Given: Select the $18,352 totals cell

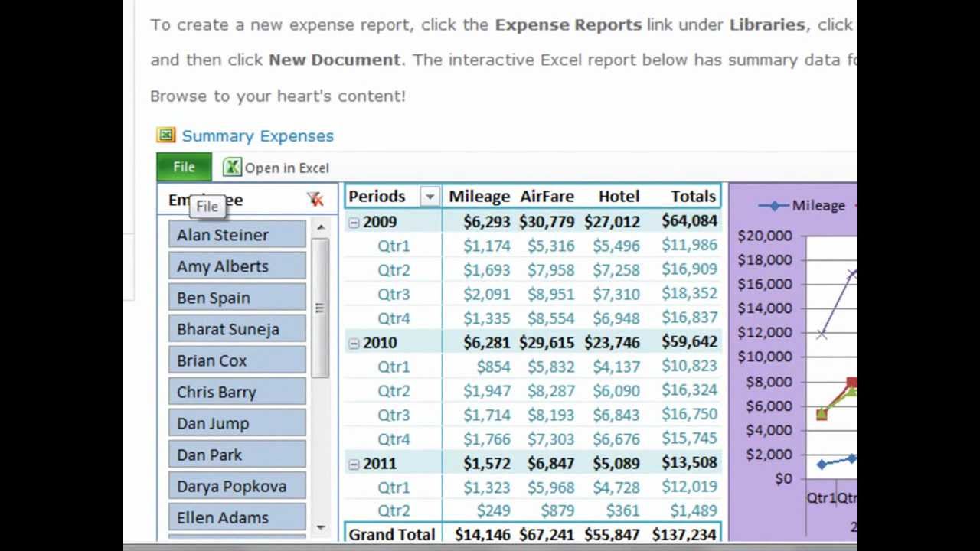Looking at the screenshot, I should click(689, 294).
